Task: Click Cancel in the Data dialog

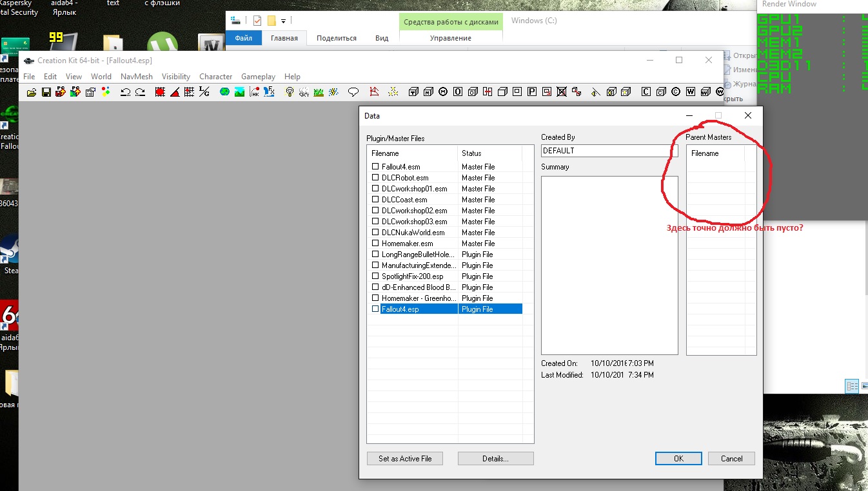Action: tap(731, 459)
